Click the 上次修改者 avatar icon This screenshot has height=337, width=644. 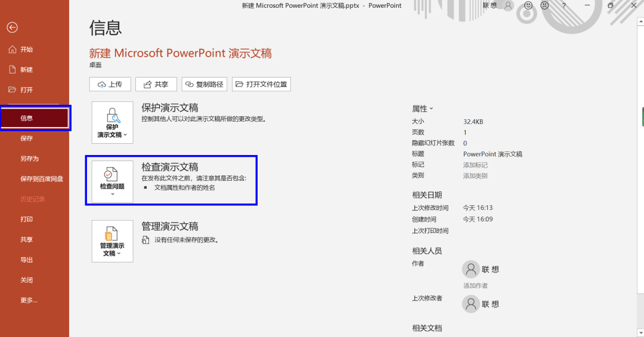pyautogui.click(x=471, y=304)
